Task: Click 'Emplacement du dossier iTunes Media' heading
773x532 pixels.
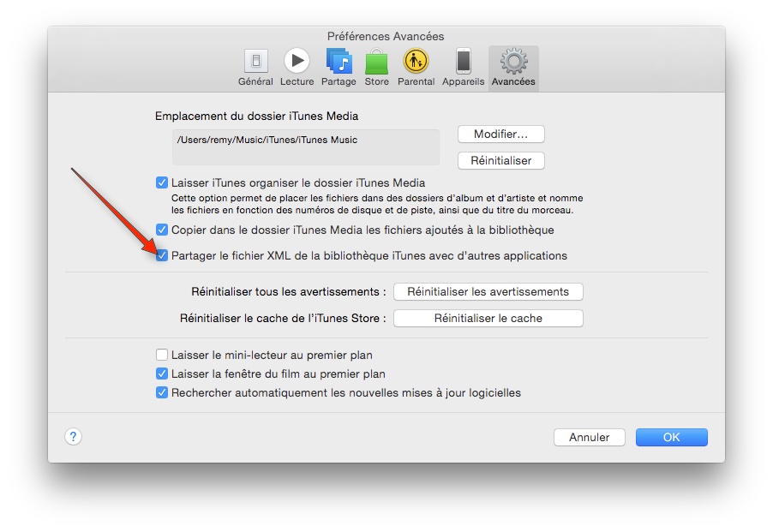Action: pyautogui.click(x=256, y=117)
